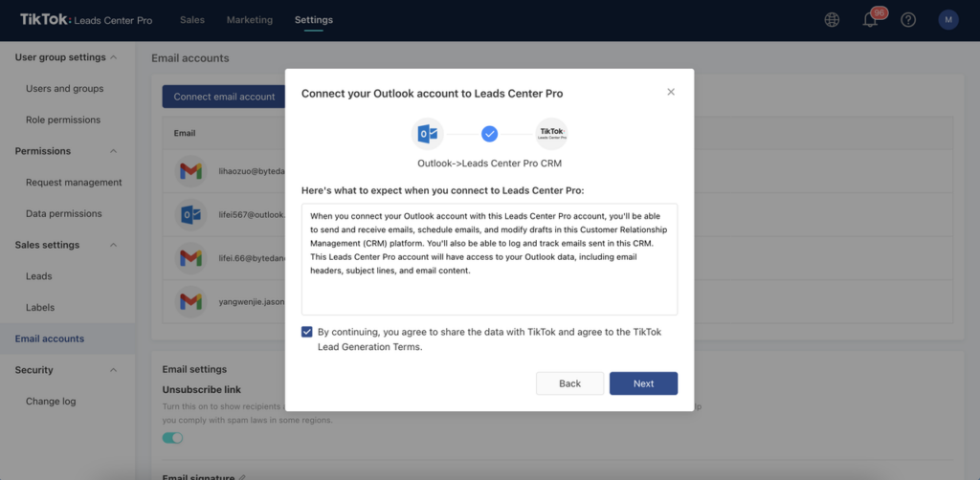
Task: Click lihaozuo@byteda email row text
Action: click(252, 170)
